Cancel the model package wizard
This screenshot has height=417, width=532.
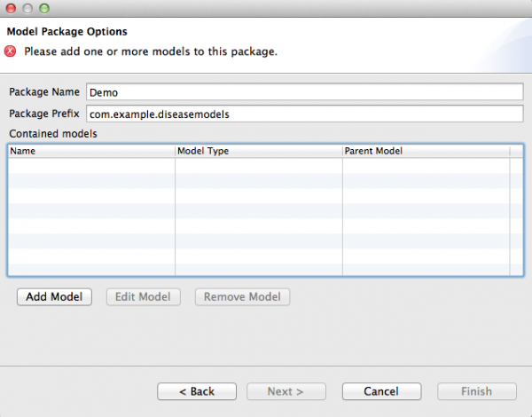point(381,391)
